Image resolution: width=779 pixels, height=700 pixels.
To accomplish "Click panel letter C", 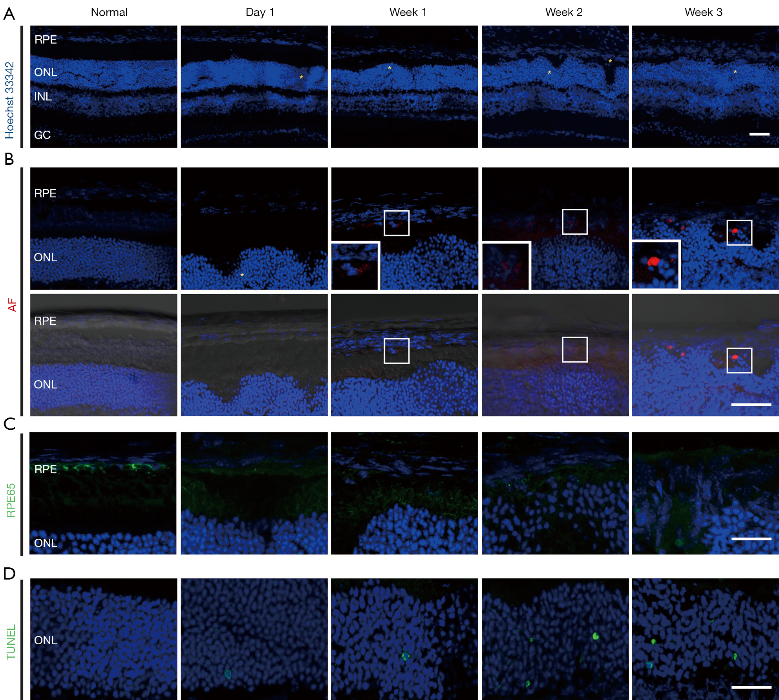I will click(9, 424).
